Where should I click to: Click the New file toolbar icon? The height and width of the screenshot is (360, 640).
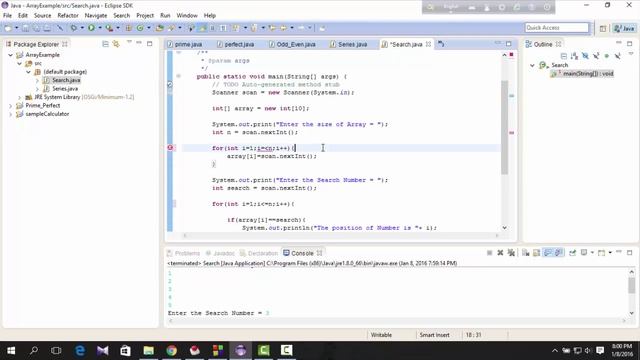pyautogui.click(x=8, y=28)
